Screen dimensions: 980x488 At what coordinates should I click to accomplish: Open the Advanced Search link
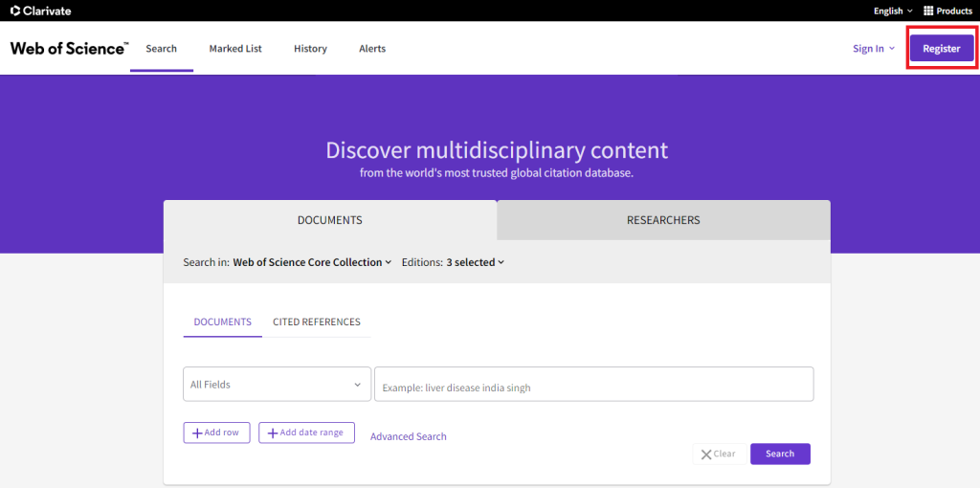tap(408, 436)
